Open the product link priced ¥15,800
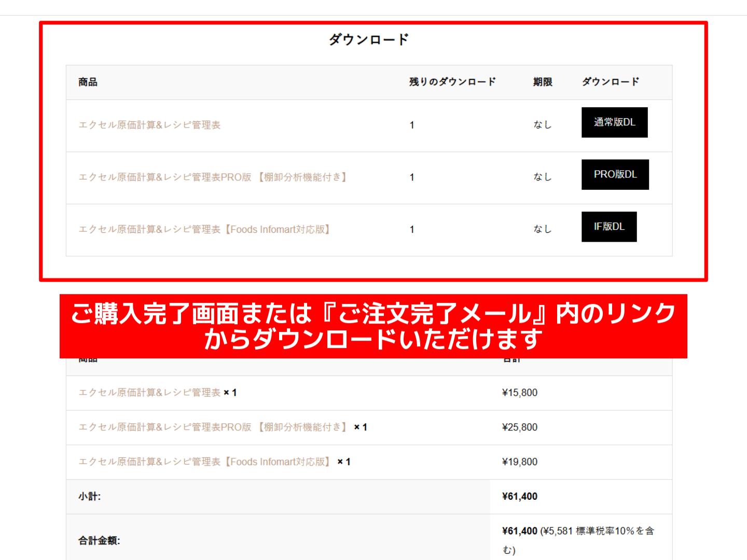 149,393
